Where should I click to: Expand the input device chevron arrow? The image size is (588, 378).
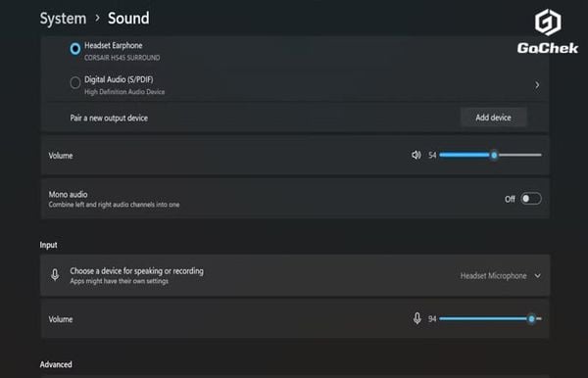tap(538, 276)
